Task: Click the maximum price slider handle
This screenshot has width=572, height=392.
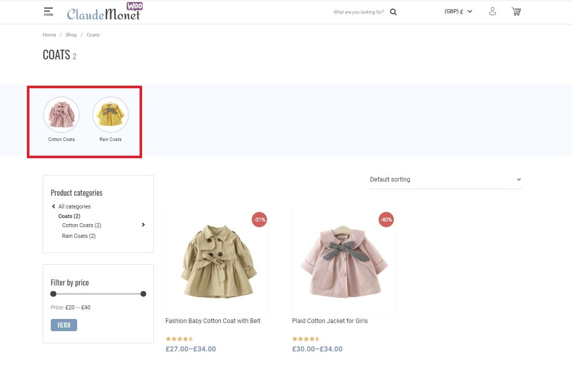Action: click(143, 294)
